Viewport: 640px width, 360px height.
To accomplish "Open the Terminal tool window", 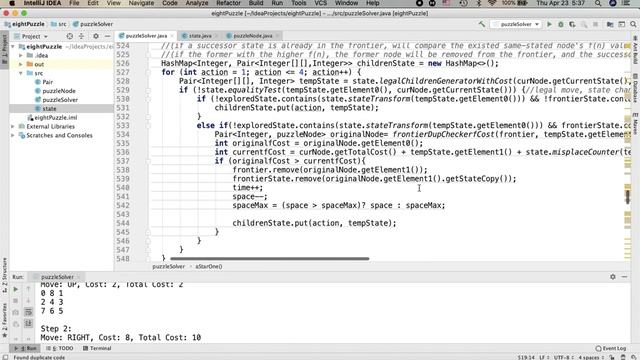I will click(97, 348).
